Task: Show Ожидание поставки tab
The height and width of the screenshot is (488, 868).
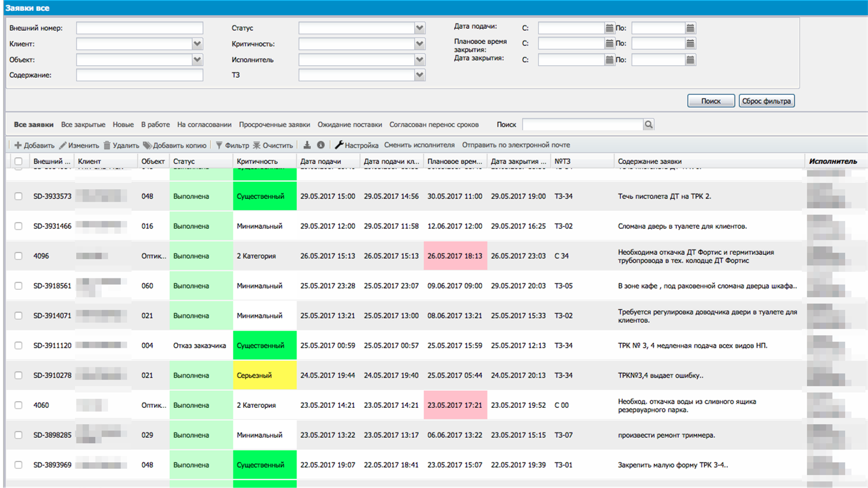Action: click(x=350, y=125)
